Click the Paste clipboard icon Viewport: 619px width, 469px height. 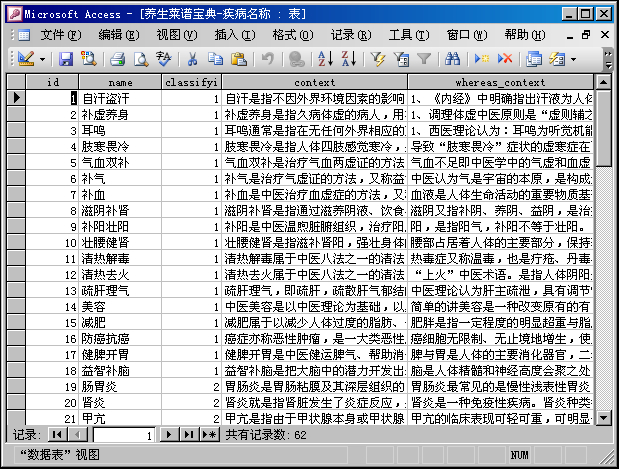(x=238, y=59)
